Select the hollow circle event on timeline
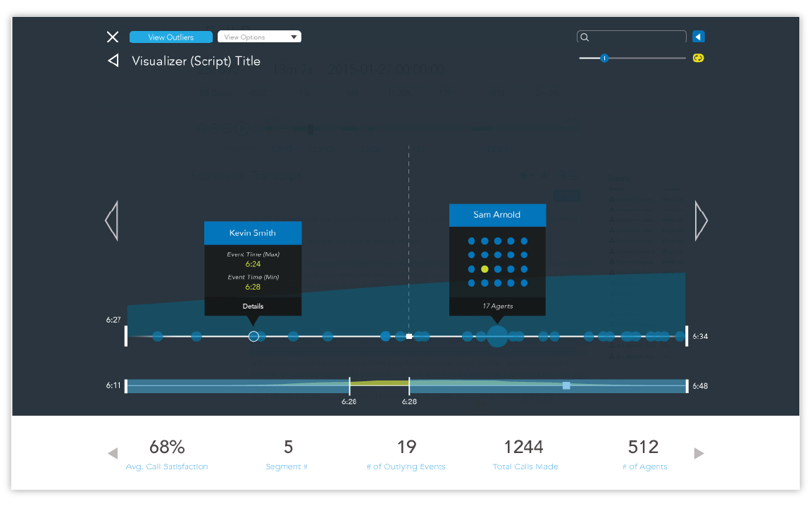Screen dimensions: 812x508 254,337
